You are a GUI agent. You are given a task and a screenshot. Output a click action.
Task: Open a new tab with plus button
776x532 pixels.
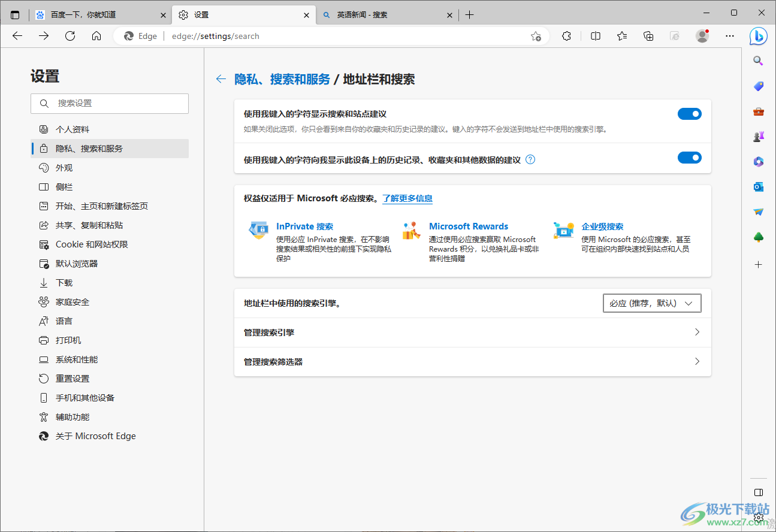(470, 15)
